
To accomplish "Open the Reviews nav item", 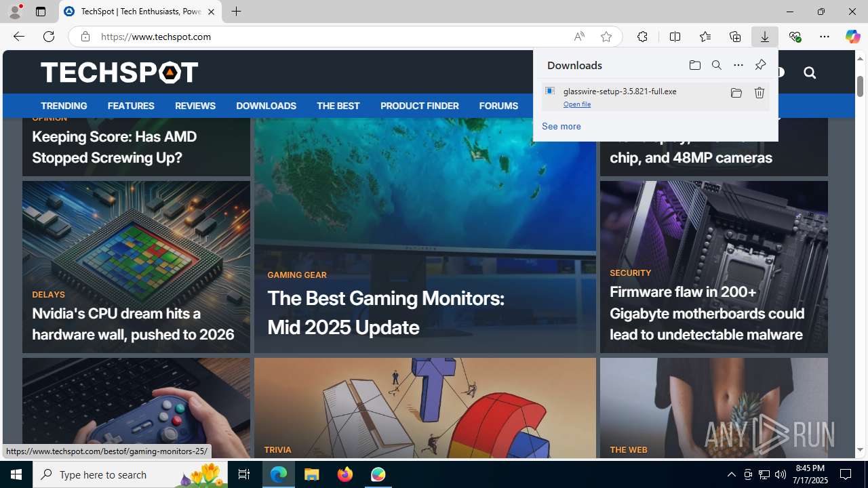I will click(x=195, y=106).
